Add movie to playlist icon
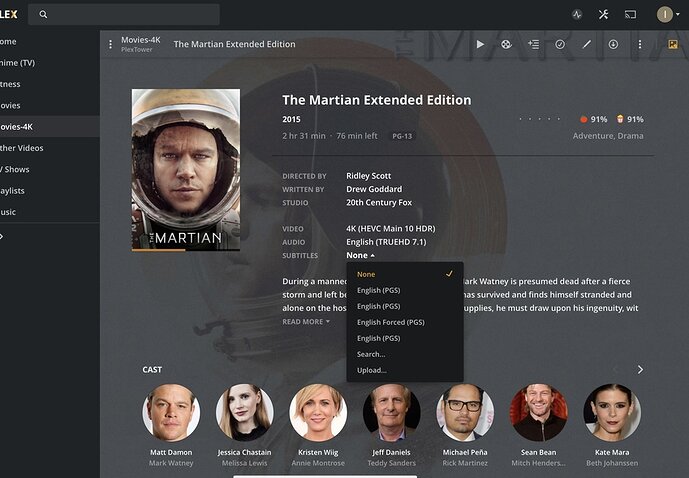The image size is (689, 478). (533, 44)
